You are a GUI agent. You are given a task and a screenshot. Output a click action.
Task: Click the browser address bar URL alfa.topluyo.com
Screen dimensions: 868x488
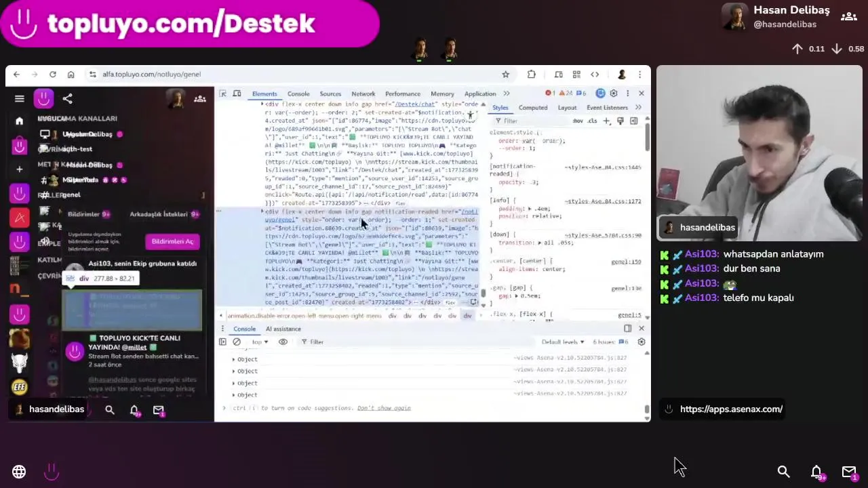tap(151, 75)
